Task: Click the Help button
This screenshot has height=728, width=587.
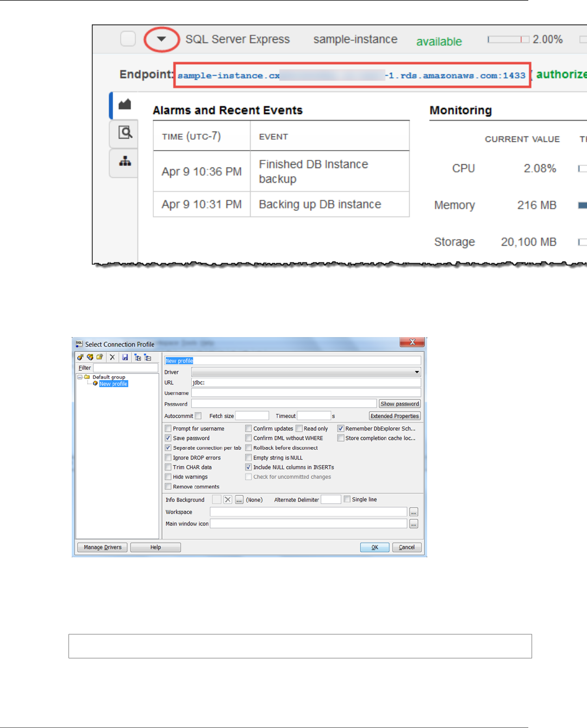Action: [x=155, y=547]
